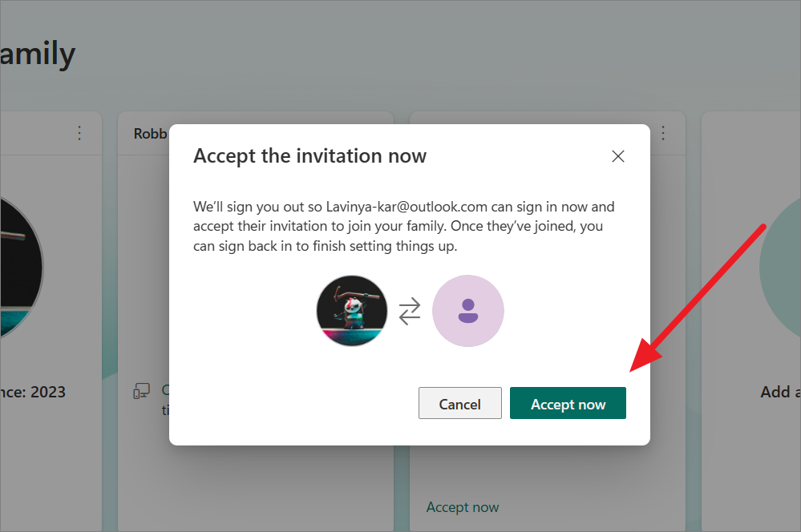This screenshot has width=801, height=532.
Task: Click the swap arrows icon between avatars
Action: pyautogui.click(x=410, y=311)
